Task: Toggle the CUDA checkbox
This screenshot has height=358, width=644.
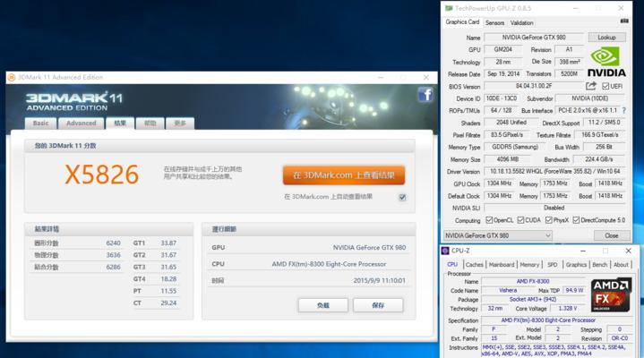Action: pyautogui.click(x=520, y=220)
